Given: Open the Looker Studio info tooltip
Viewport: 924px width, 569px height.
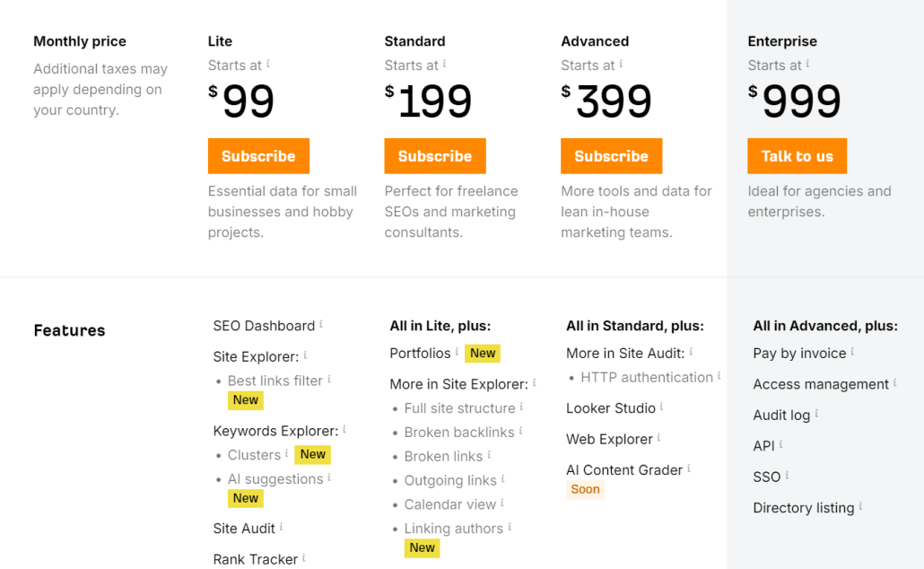Looking at the screenshot, I should [x=660, y=407].
